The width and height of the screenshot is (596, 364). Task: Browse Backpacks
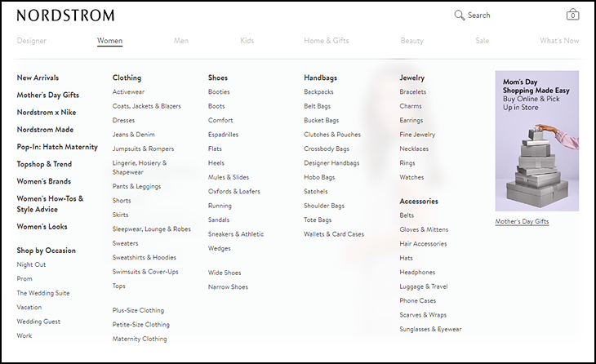[x=318, y=92]
